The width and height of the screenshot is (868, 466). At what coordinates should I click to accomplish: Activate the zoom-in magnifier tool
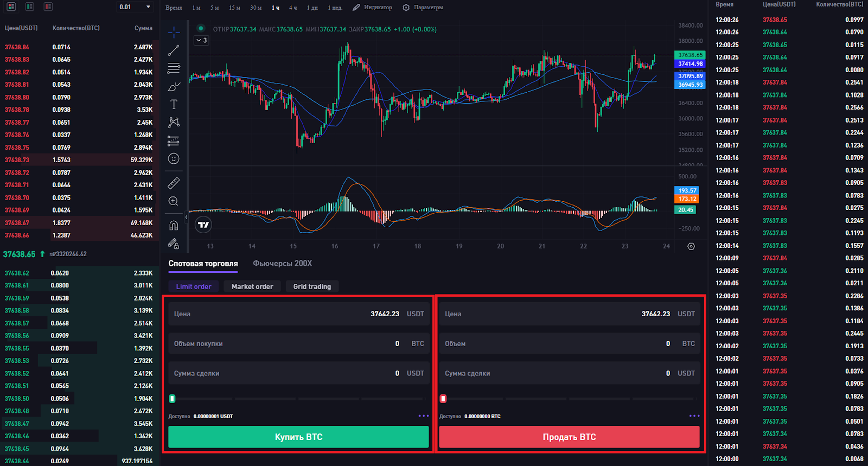(174, 201)
